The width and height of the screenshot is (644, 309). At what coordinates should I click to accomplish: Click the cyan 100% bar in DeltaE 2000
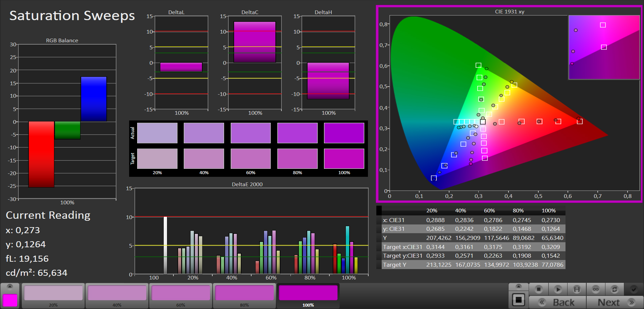(347, 250)
